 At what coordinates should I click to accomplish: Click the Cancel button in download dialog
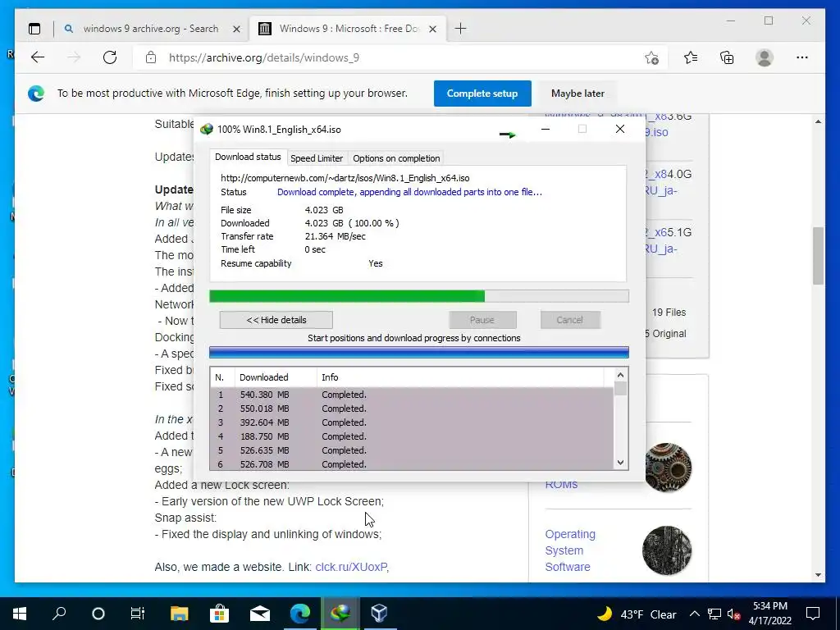[x=569, y=320]
